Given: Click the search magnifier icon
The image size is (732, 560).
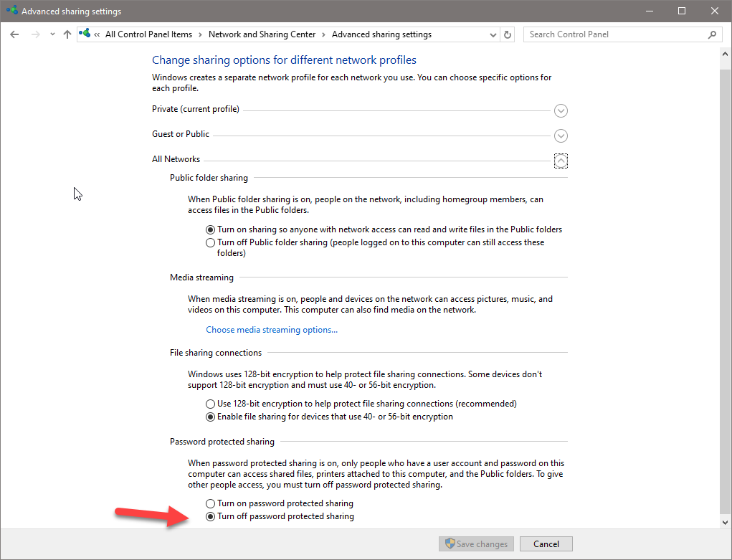Looking at the screenshot, I should click(712, 34).
